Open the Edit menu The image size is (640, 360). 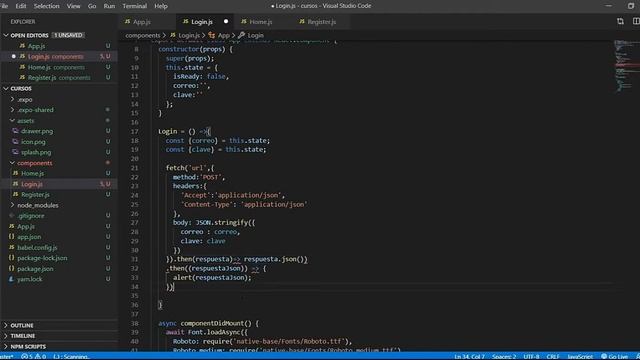(21, 6)
